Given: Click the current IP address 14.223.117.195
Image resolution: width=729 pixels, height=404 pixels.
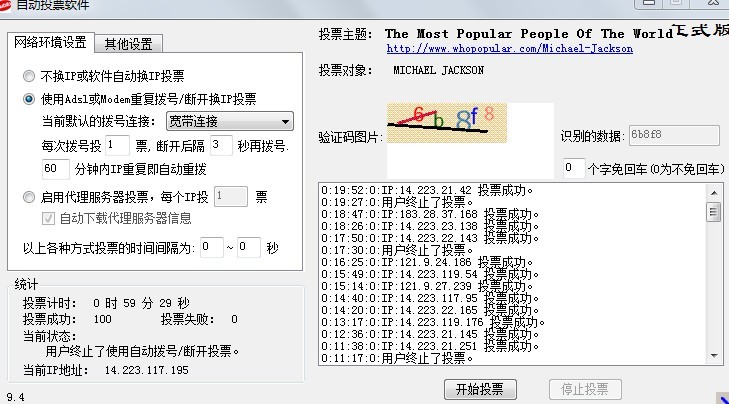Looking at the screenshot, I should (146, 371).
